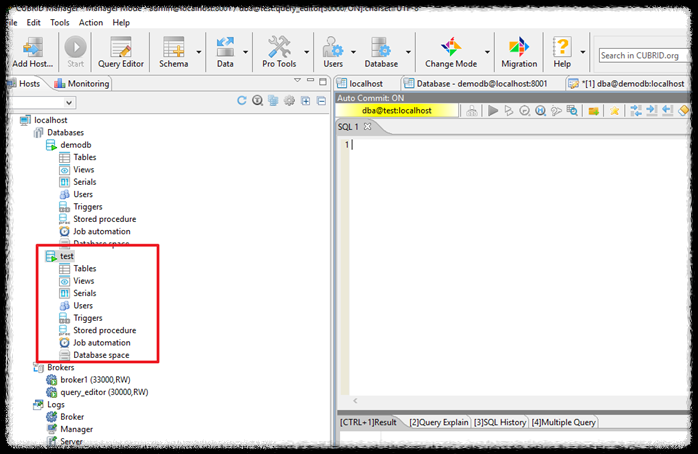Open the Query Editor from the toolbar
This screenshot has height=454, width=698.
pos(121,52)
